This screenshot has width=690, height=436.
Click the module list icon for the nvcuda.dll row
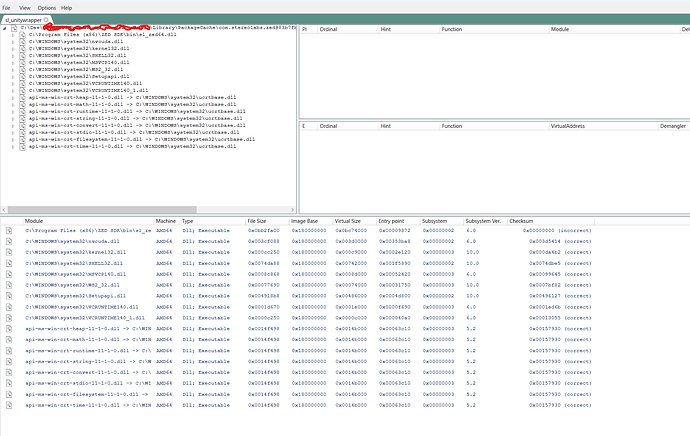coord(9,242)
